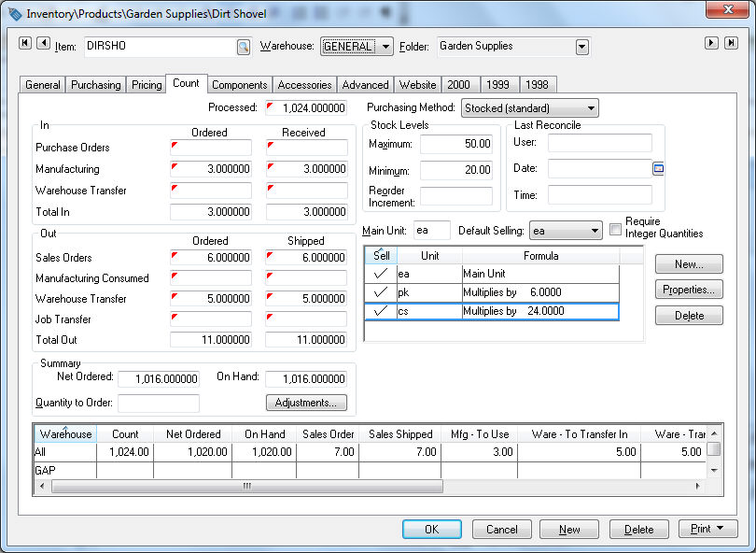Viewport: 756px width, 553px height.
Task: Confirm changes with the OK button
Action: pos(431,529)
